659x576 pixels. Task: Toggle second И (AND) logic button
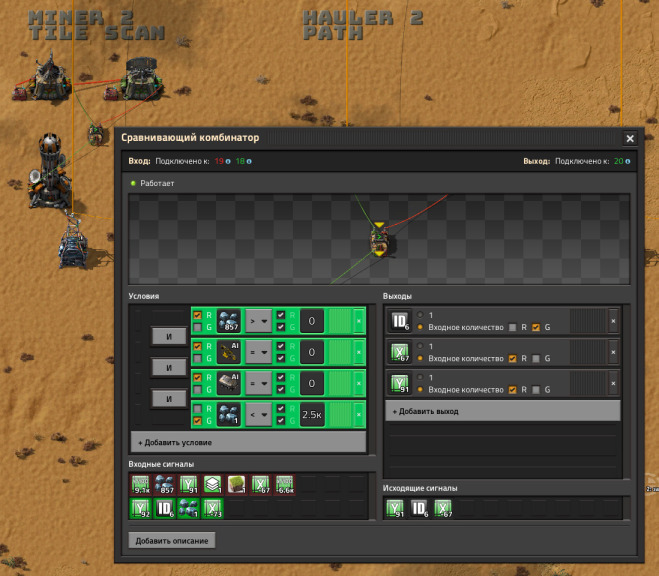(x=169, y=368)
